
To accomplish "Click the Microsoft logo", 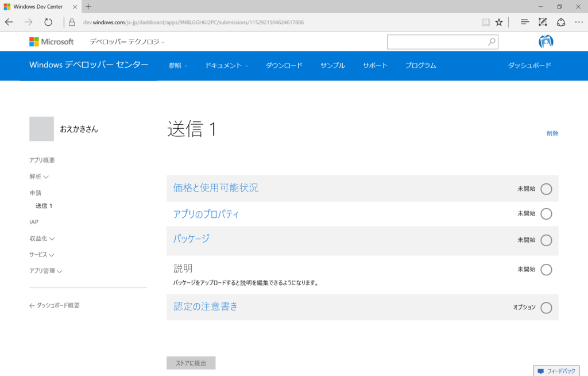I will point(51,42).
